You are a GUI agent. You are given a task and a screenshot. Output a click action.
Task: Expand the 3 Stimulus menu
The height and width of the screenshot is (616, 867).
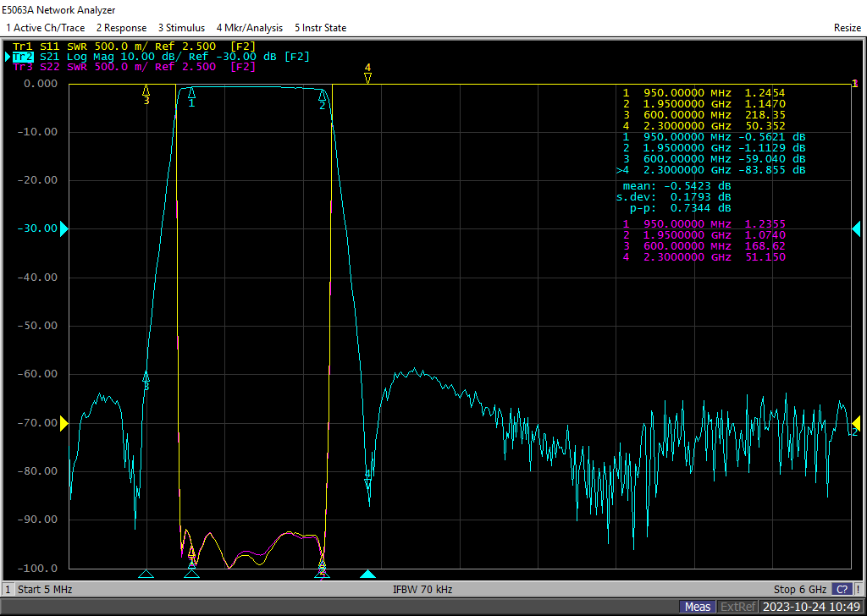tap(181, 28)
